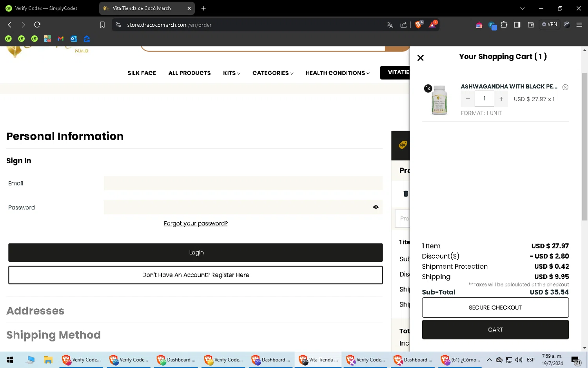588x368 pixels.
Task: Switch to Verify Codes SimplyCodes tab
Action: pyautogui.click(x=46, y=8)
